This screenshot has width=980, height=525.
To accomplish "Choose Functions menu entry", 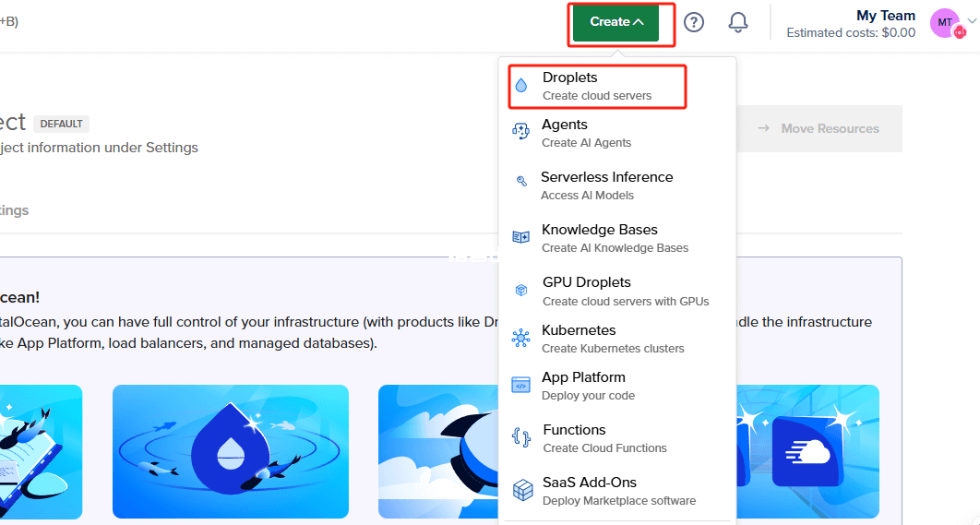I will (x=617, y=438).
